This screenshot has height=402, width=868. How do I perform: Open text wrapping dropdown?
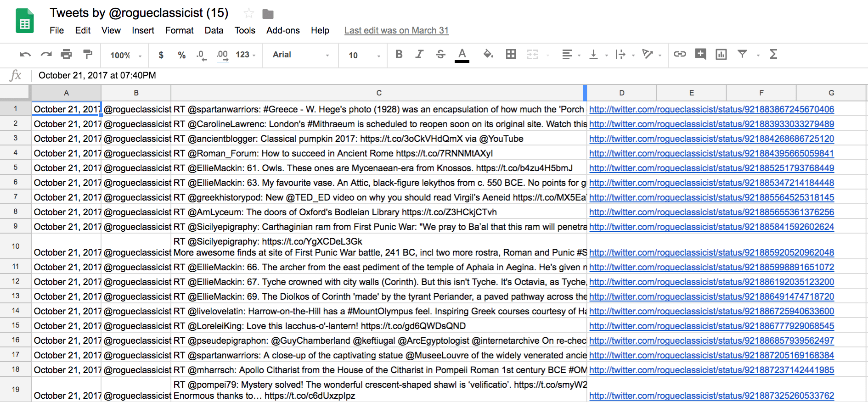click(625, 55)
